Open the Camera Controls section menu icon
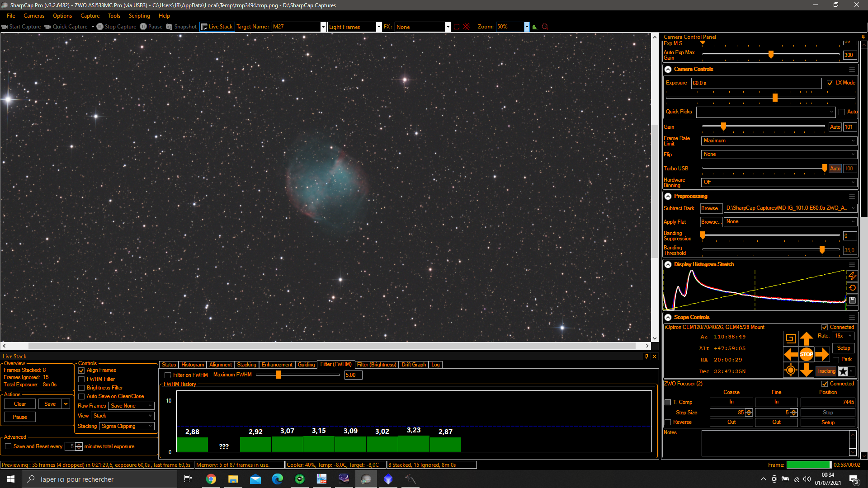This screenshot has width=868, height=488. pyautogui.click(x=852, y=70)
